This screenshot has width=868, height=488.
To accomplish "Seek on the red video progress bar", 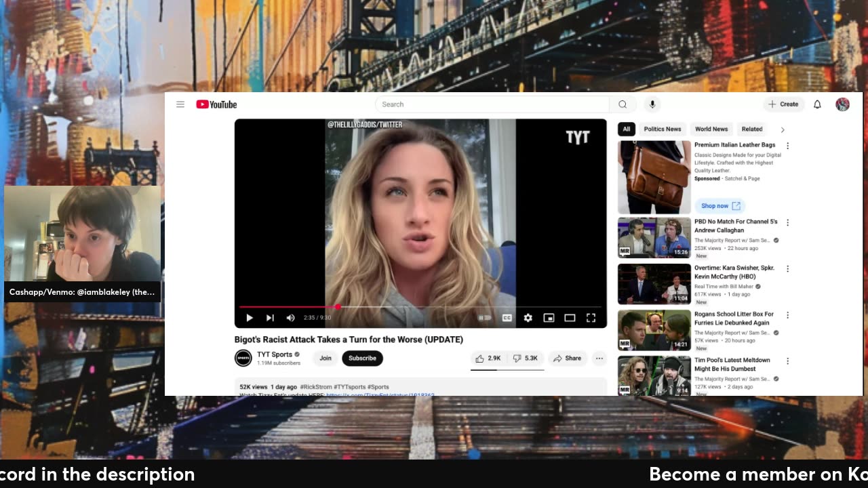I will 420,307.
